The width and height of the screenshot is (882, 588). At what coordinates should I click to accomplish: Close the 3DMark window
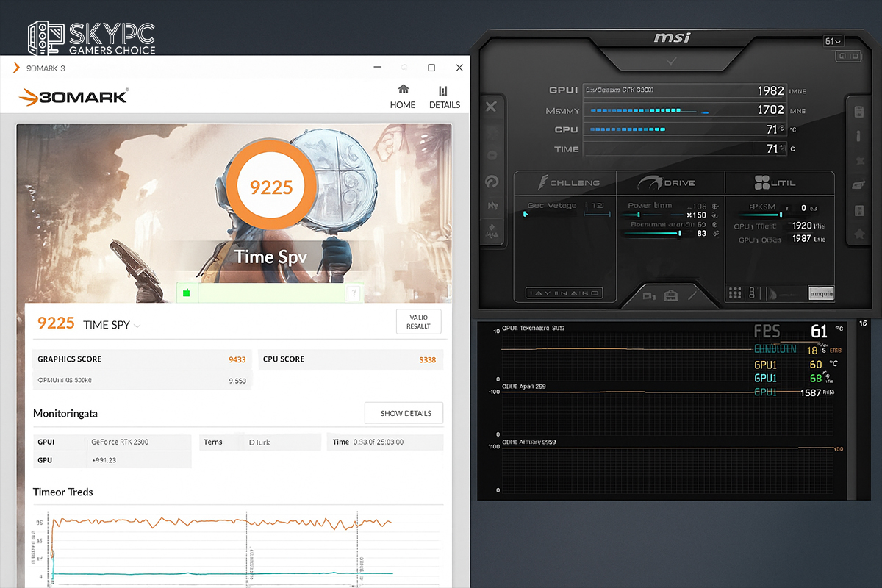tap(459, 68)
